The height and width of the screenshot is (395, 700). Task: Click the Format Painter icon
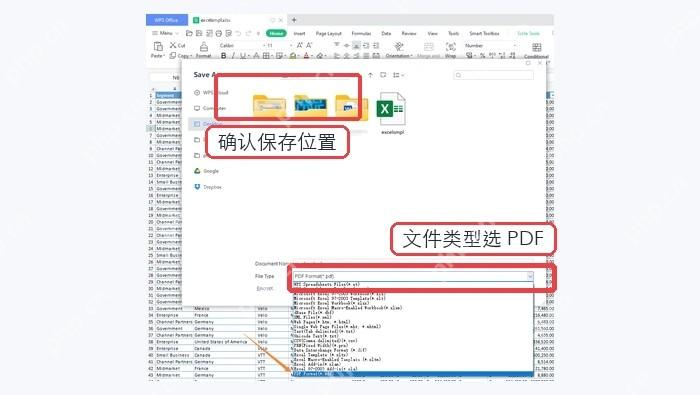[204, 46]
